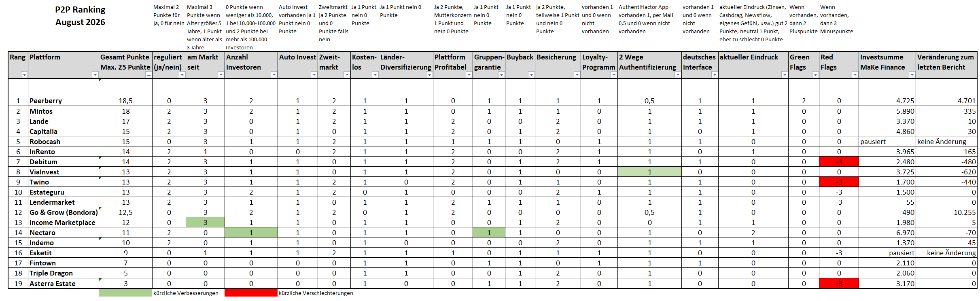Click the Investsumme value 5.890 for Mintos
The image size is (980, 301).
point(905,111)
